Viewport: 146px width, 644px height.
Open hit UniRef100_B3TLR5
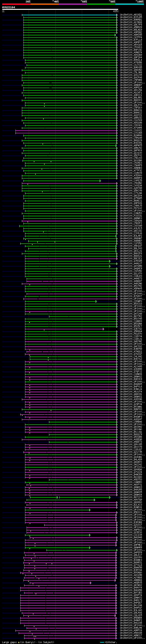(x=131, y=17)
